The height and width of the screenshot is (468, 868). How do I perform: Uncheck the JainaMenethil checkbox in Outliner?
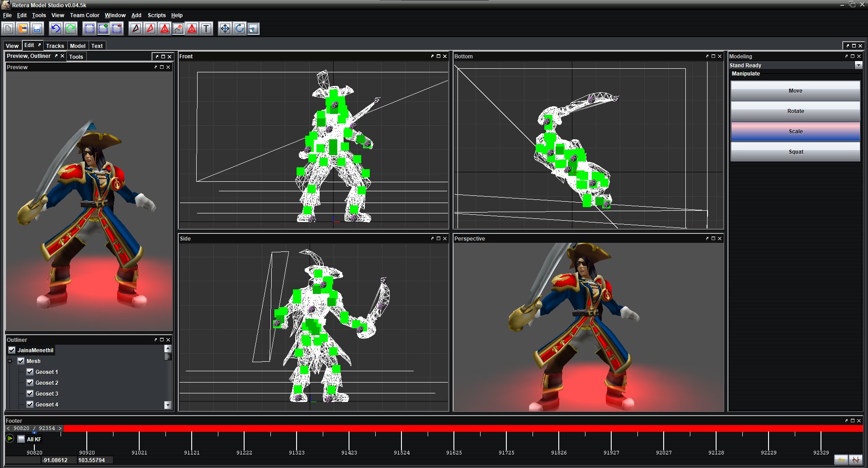[12, 350]
